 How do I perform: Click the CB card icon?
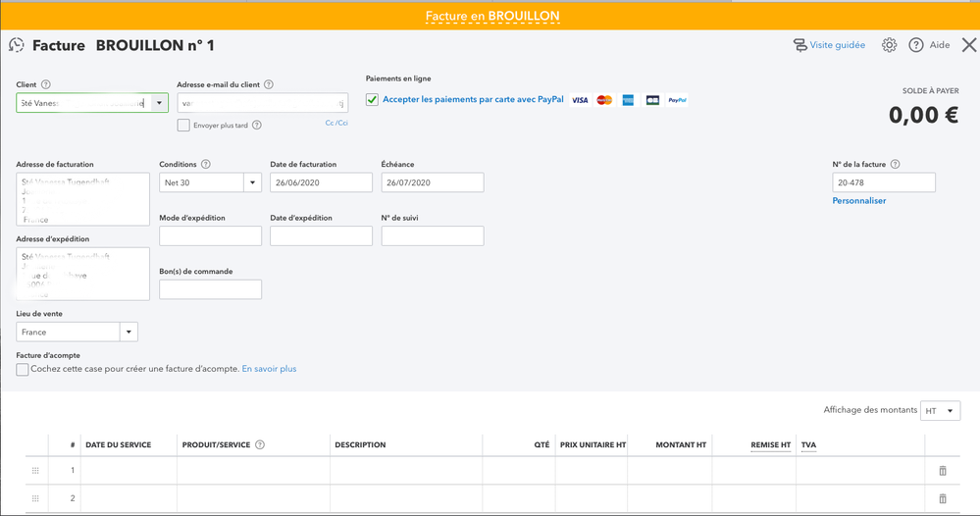pos(652,100)
